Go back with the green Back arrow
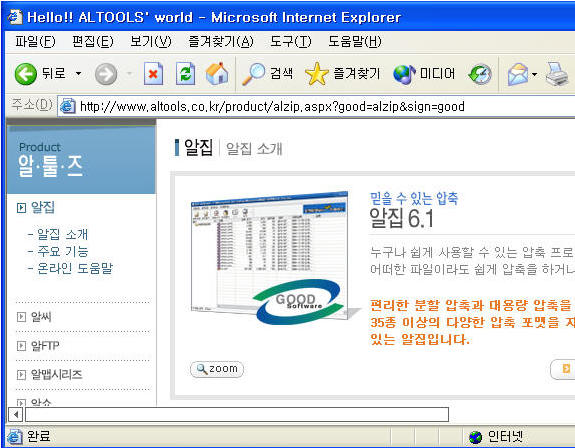 [25, 74]
